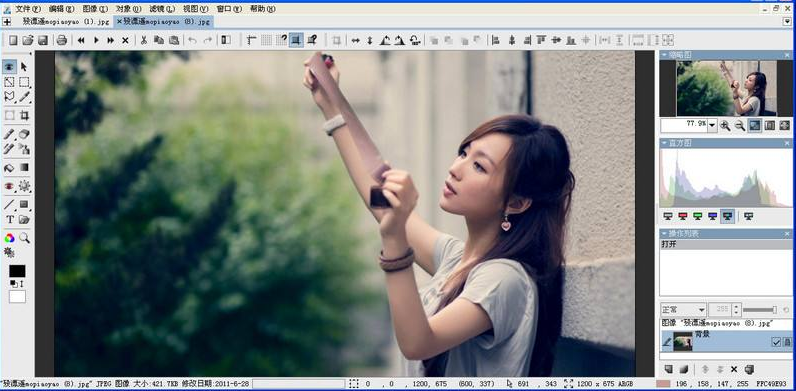
Task: Toggle visibility checkbox of 背景 layer
Action: pyautogui.click(x=776, y=342)
